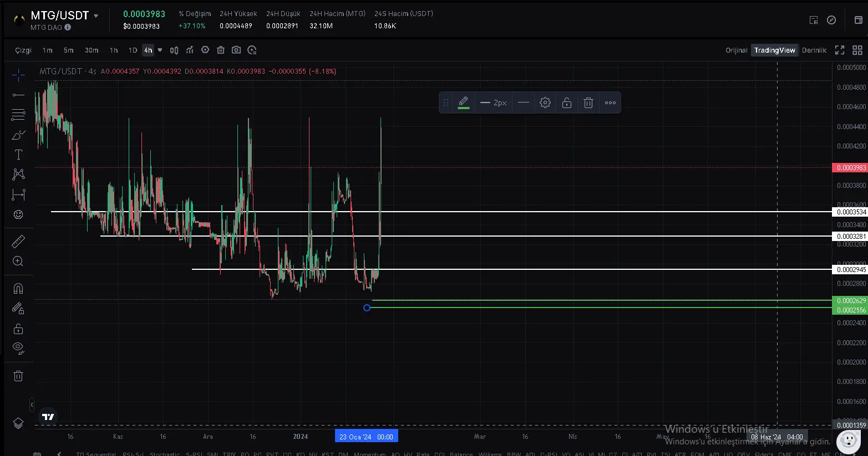The width and height of the screenshot is (868, 456).
Task: Select the 30m timeframe
Action: [92, 50]
